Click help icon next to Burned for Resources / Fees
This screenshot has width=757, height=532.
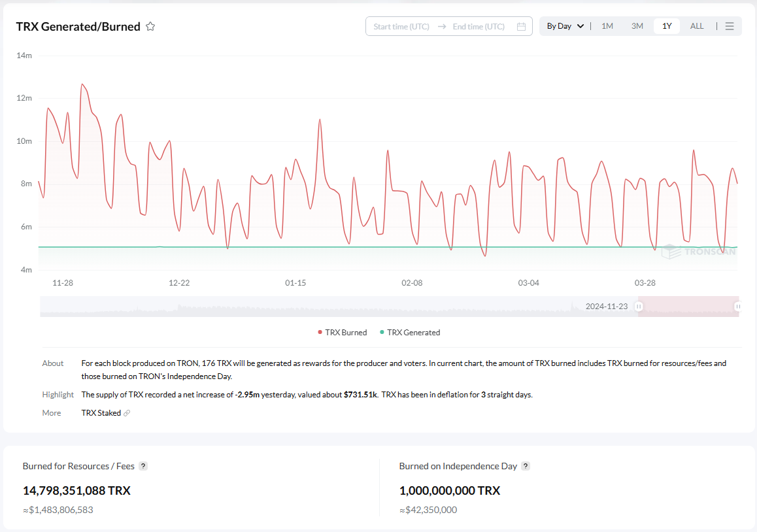(x=143, y=466)
